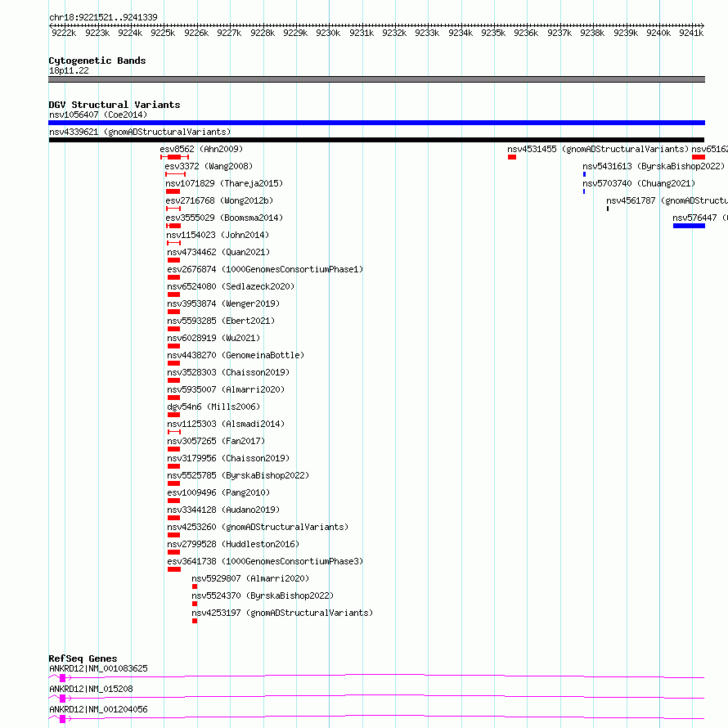Open esv2676874 (1000GenomesConsortiumPhase1) variant
This screenshot has height=728, width=728.
pos(265,269)
